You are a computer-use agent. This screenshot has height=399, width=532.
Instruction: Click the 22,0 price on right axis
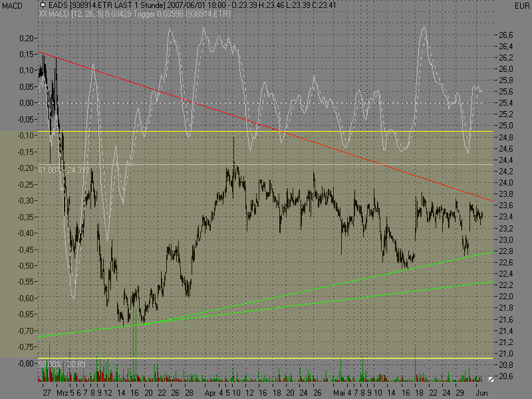[506, 297]
